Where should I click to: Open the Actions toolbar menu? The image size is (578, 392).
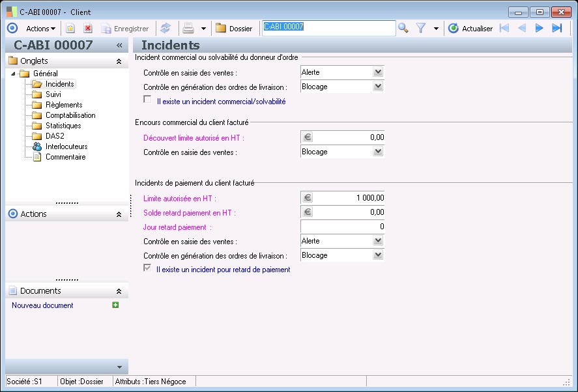click(x=40, y=29)
